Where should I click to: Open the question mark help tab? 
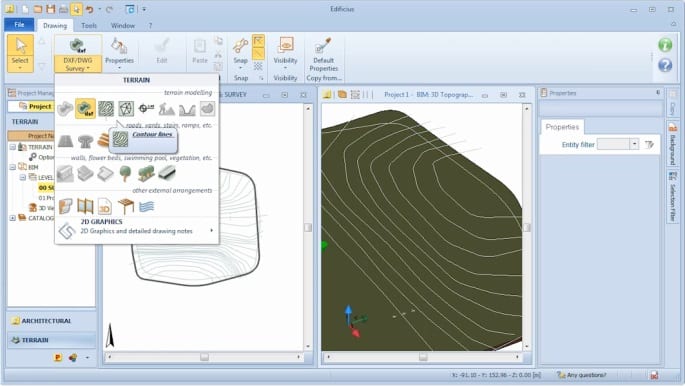coord(150,25)
